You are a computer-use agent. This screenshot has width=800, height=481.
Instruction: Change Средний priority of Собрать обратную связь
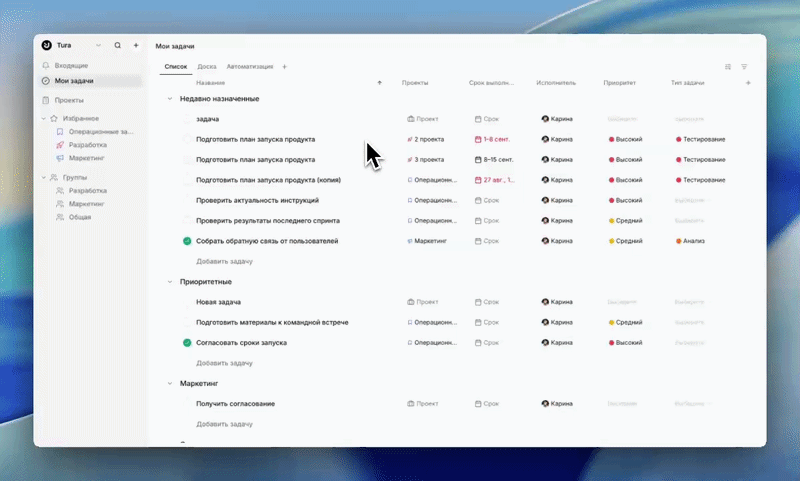626,241
